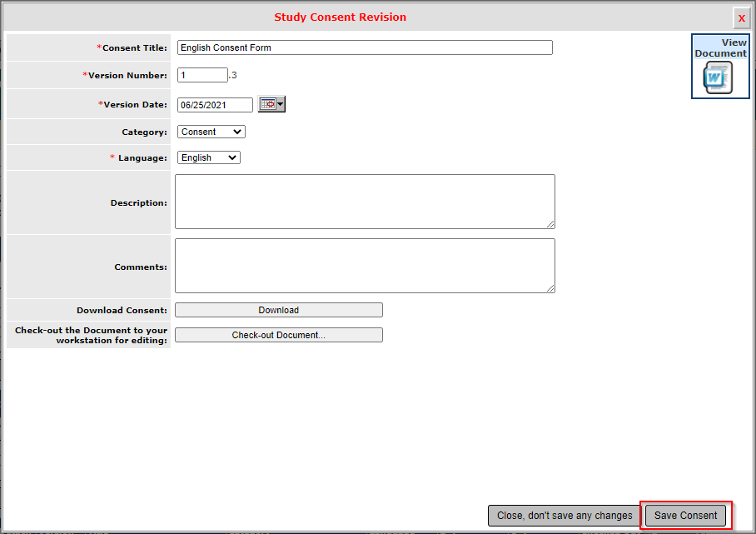Click the Save Consent button
Image resolution: width=756 pixels, height=534 pixels.
685,515
